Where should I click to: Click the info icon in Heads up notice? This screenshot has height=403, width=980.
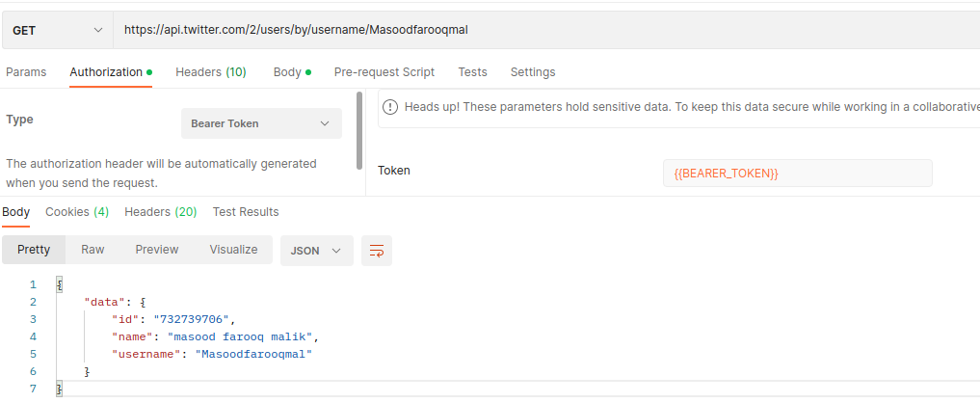pos(391,106)
